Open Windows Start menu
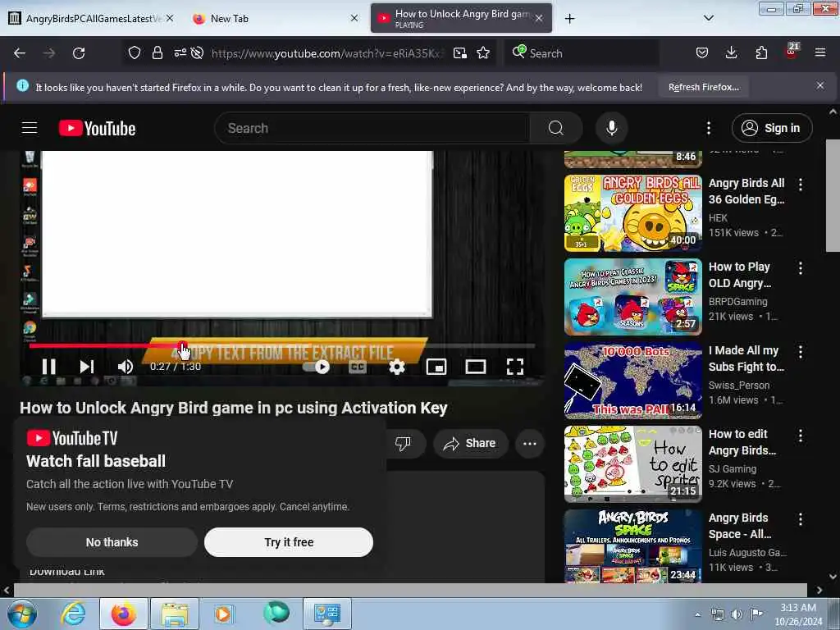The height and width of the screenshot is (630, 840). click(x=21, y=614)
